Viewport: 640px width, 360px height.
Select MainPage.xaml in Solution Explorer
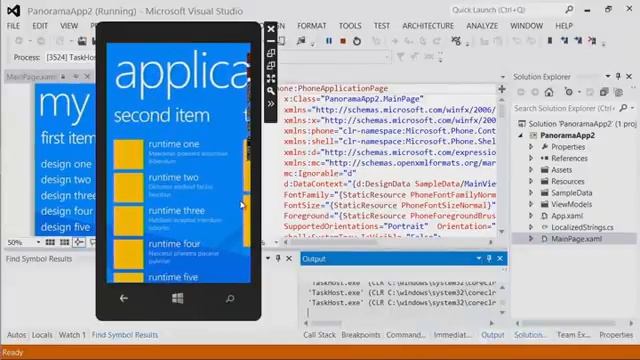576,239
